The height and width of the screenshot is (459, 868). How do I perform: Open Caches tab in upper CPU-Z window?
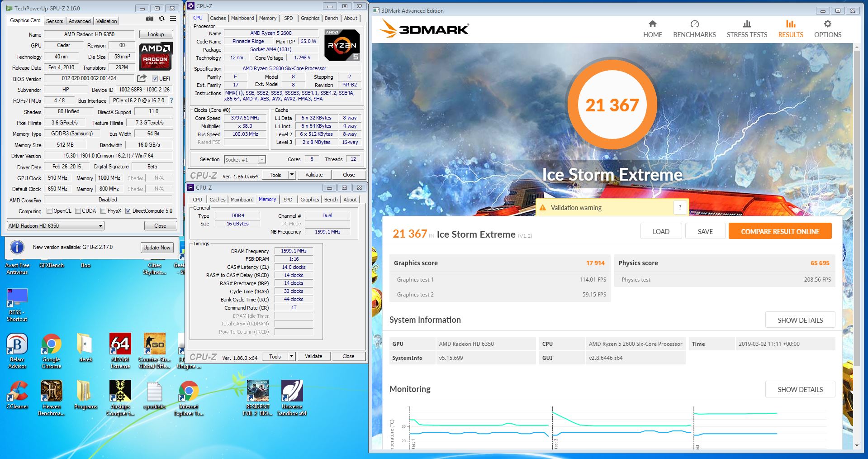coord(218,18)
